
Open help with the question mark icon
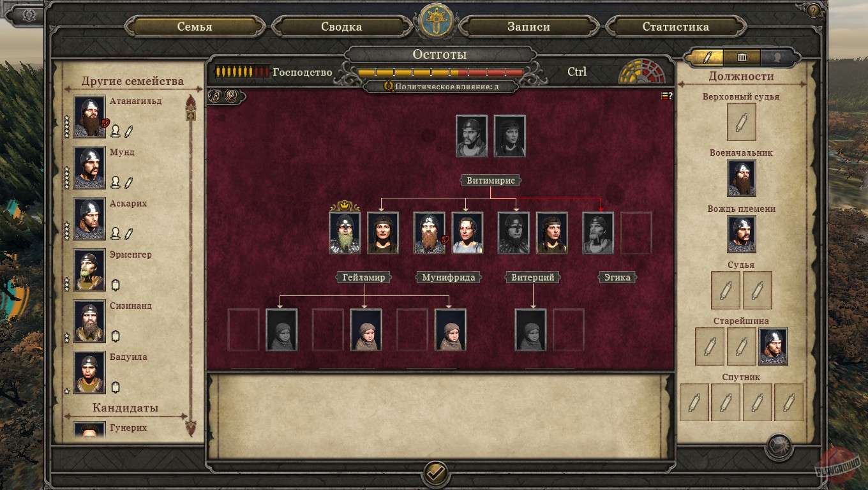tap(813, 11)
